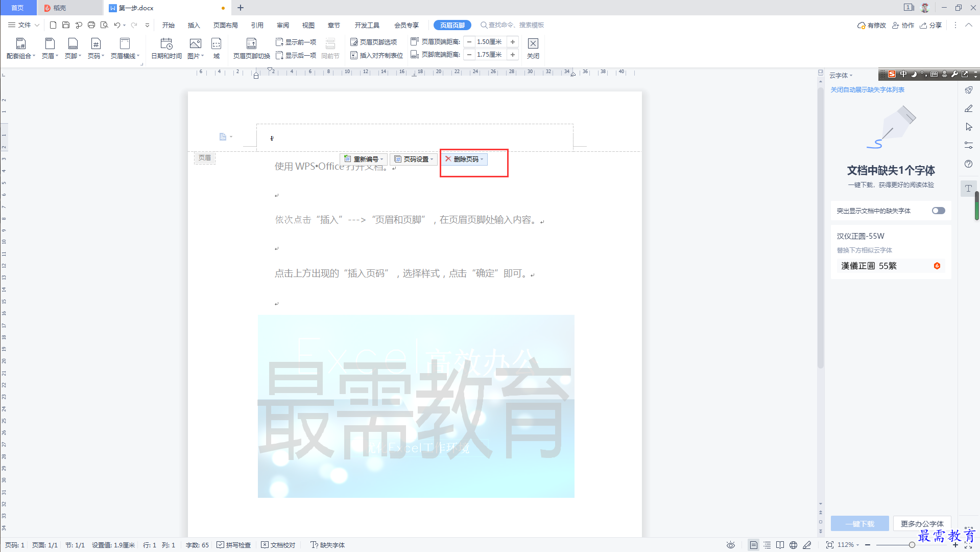Click the 有修改 status button
The width and height of the screenshot is (980, 552).
tap(872, 25)
